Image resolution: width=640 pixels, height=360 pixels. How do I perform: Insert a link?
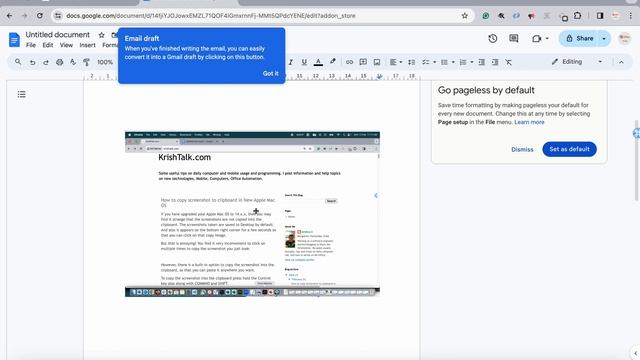(x=349, y=62)
